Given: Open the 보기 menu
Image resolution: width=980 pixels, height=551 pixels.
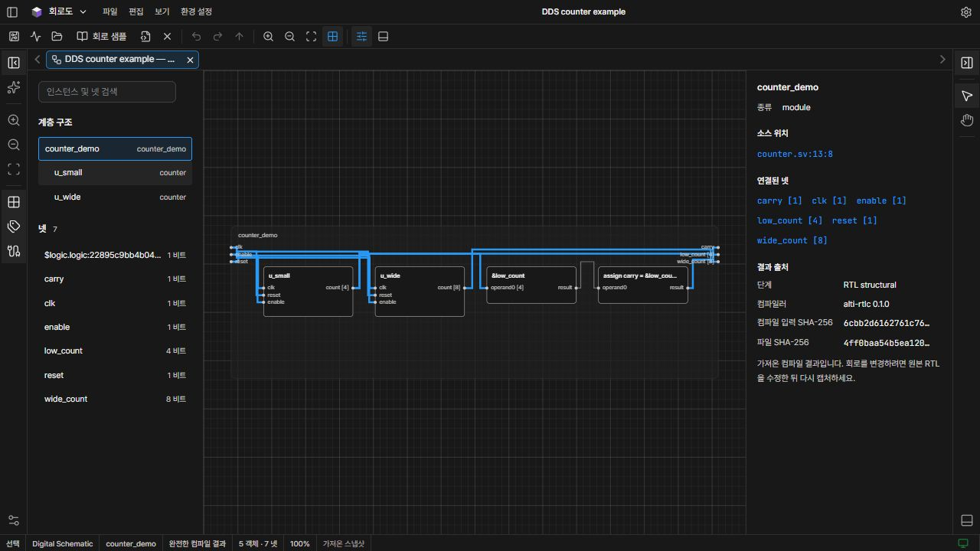Looking at the screenshot, I should (162, 12).
